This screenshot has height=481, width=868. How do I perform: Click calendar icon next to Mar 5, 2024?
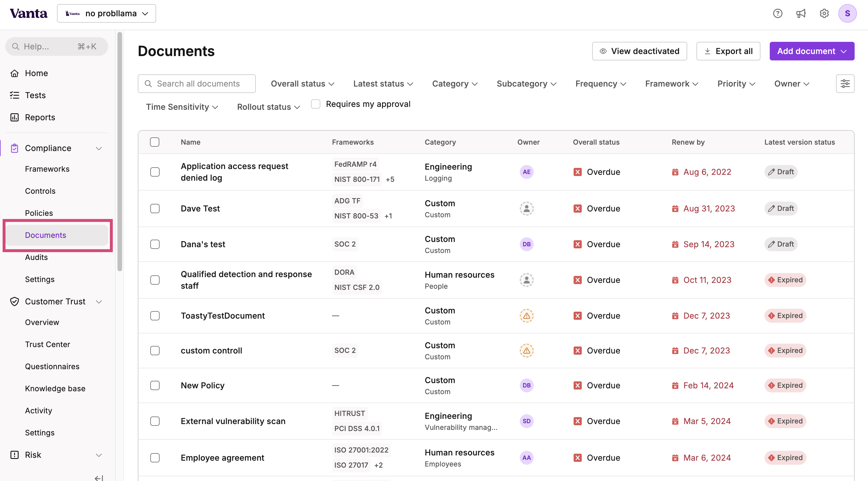(x=675, y=421)
